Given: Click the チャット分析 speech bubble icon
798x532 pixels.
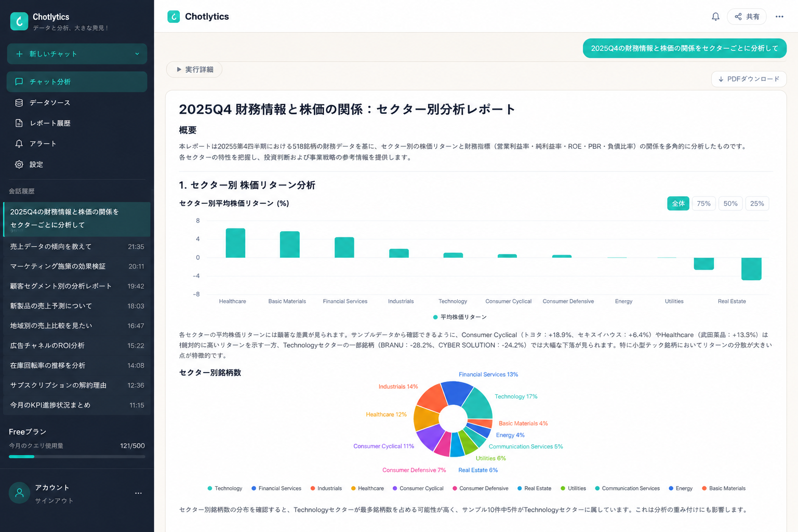Looking at the screenshot, I should click(x=19, y=82).
